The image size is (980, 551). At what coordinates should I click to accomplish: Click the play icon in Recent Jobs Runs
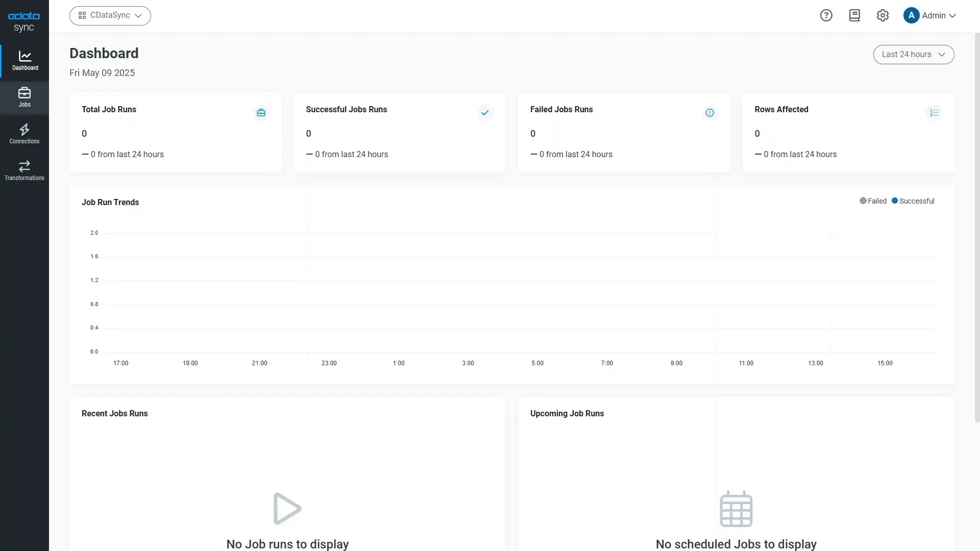coord(287,509)
